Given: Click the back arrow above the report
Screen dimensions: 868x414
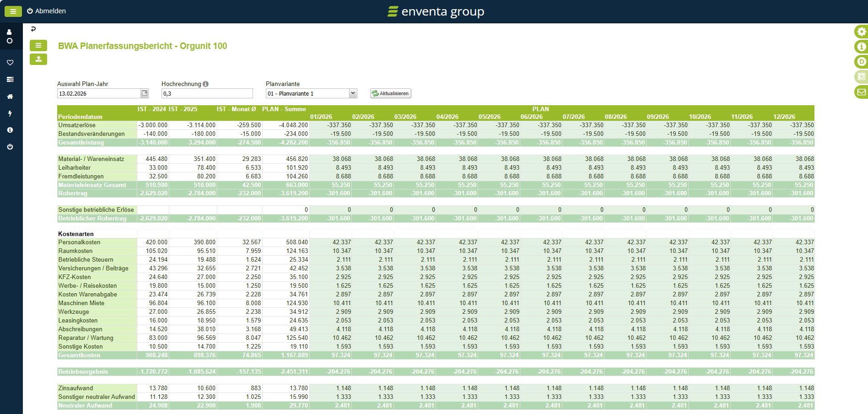Looking at the screenshot, I should click(x=33, y=29).
